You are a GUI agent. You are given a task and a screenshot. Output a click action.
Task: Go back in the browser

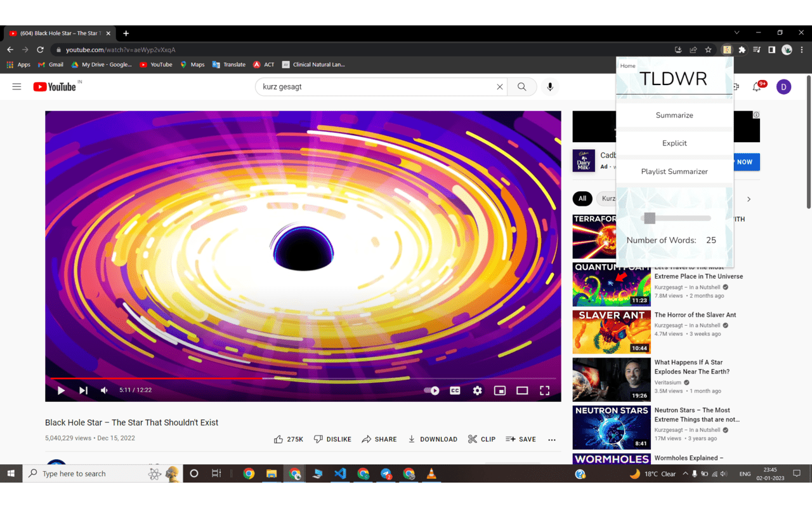coord(10,50)
